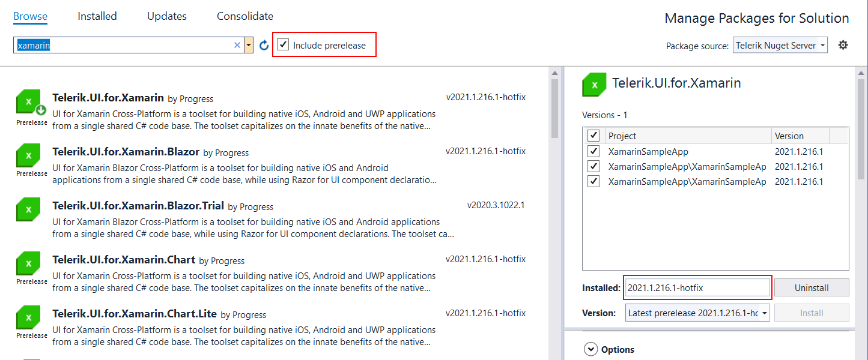Select the Telerik.UI.for.Xamarin.Blazor.Trial package icon
Screen dimensions: 868x360
[x=29, y=209]
